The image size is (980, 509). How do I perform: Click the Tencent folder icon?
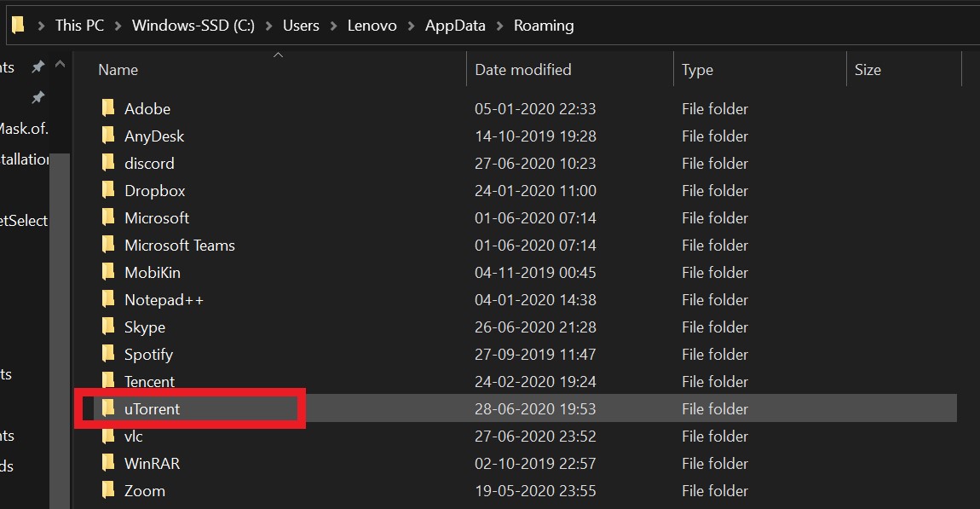108,381
